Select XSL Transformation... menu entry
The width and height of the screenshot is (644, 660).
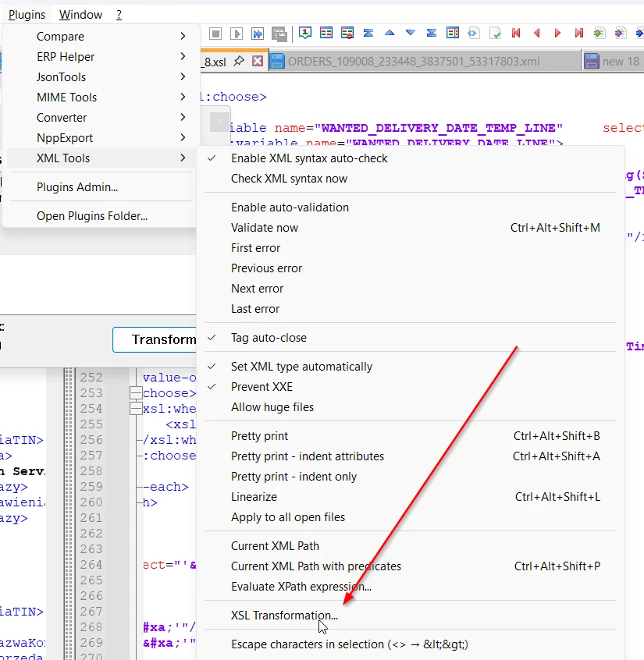[284, 615]
